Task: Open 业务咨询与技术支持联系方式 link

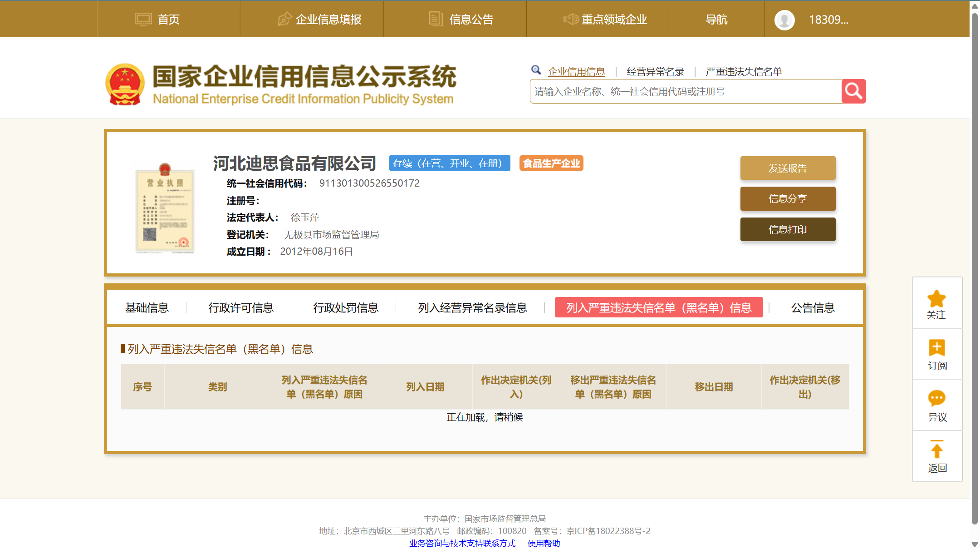Action: (462, 543)
